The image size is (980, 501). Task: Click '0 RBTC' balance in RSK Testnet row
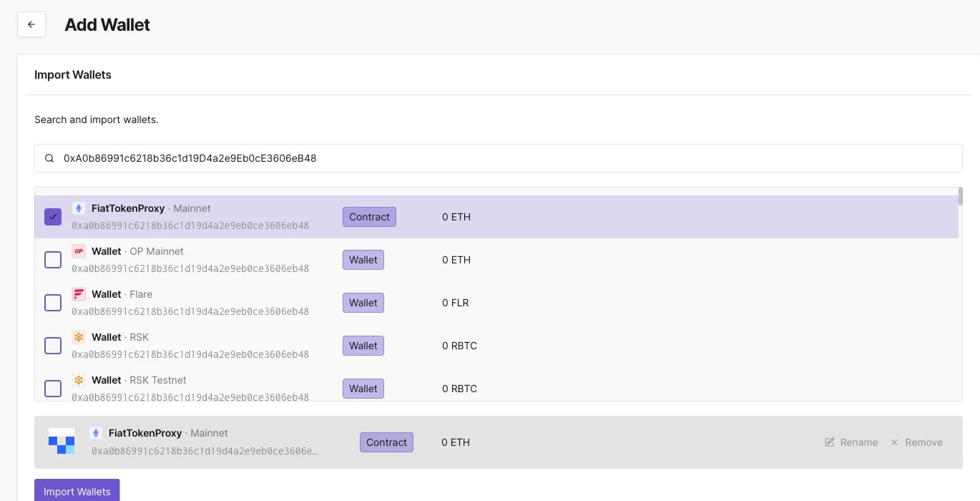coord(459,389)
